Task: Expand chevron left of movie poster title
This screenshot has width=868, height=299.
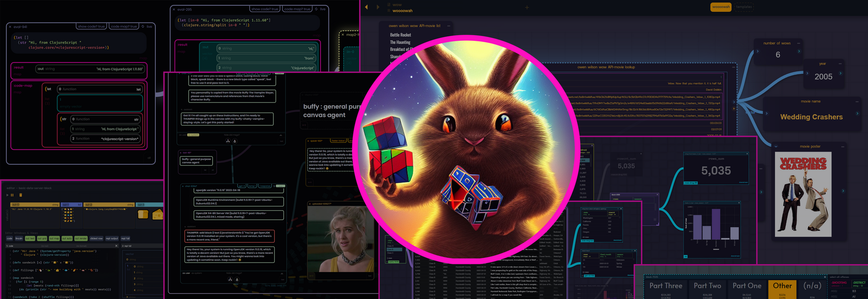Action: point(776,147)
